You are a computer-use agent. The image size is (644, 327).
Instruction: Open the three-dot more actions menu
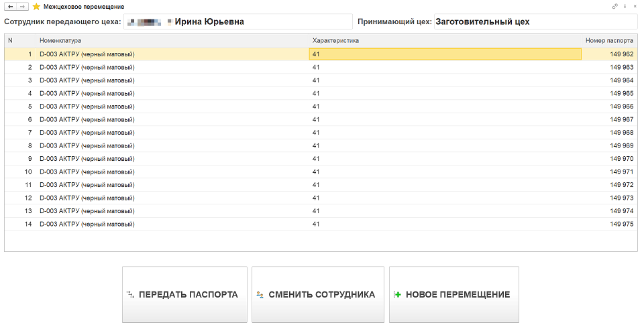(625, 6)
